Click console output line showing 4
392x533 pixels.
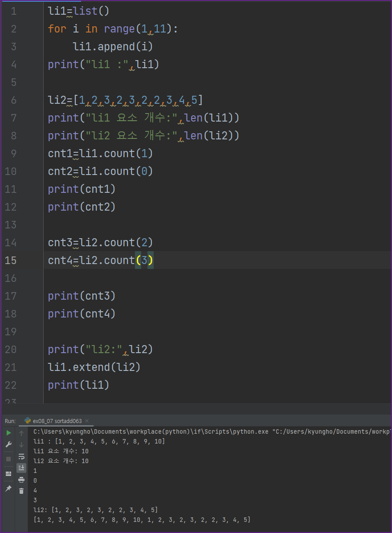pyautogui.click(x=35, y=491)
